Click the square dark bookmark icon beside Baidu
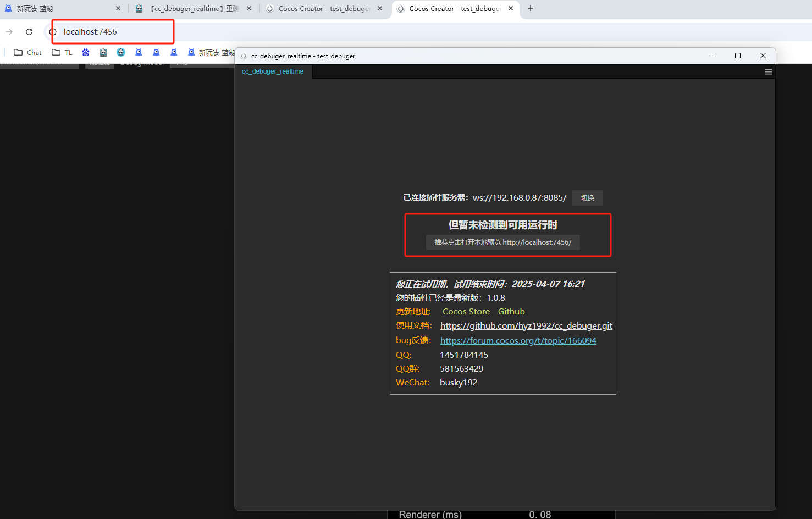This screenshot has width=812, height=519. 103,52
